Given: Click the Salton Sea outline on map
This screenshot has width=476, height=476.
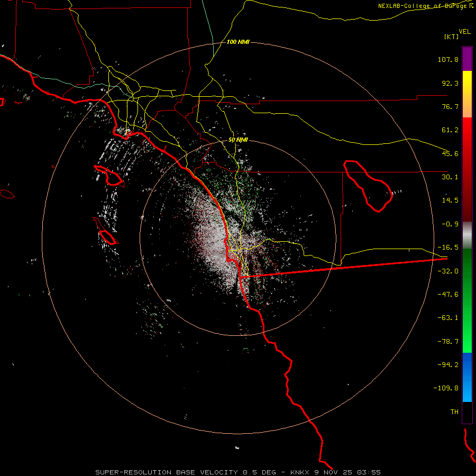Looking at the screenshot, I should (368, 186).
